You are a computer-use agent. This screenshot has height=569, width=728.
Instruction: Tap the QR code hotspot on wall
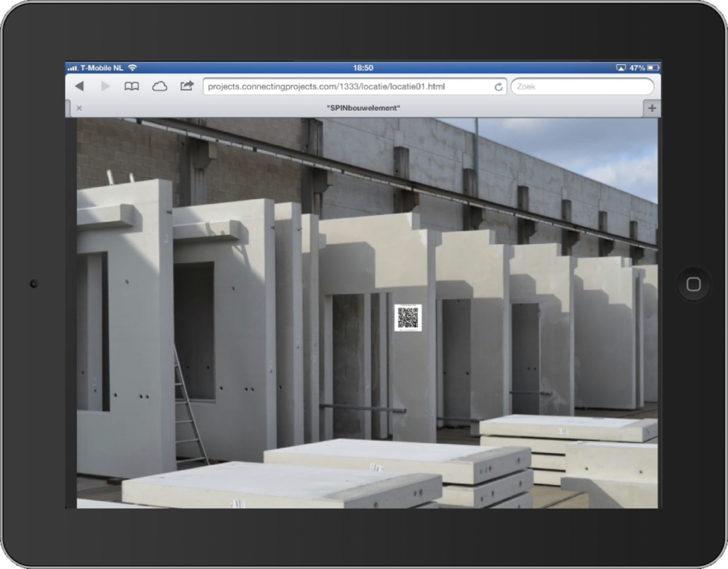408,317
